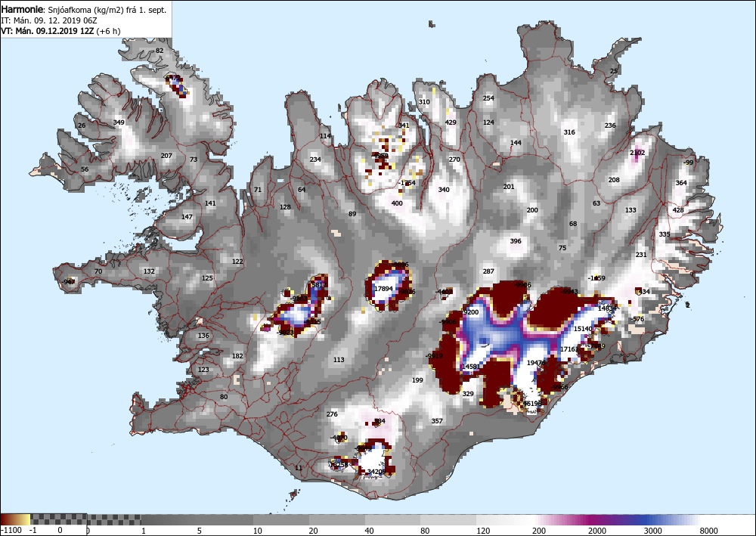Click the map value 34208 on Mýrdalsjökull
Image resolution: width=756 pixels, height=536 pixels.
click(376, 472)
